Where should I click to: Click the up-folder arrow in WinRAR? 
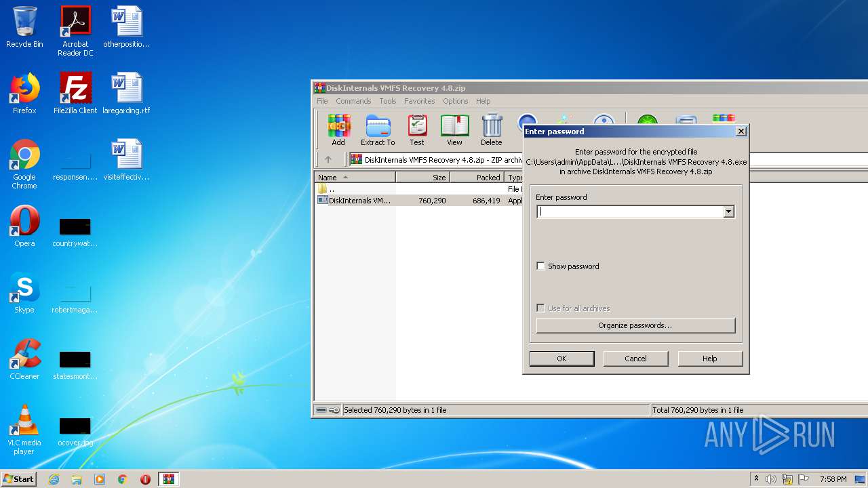coord(328,160)
